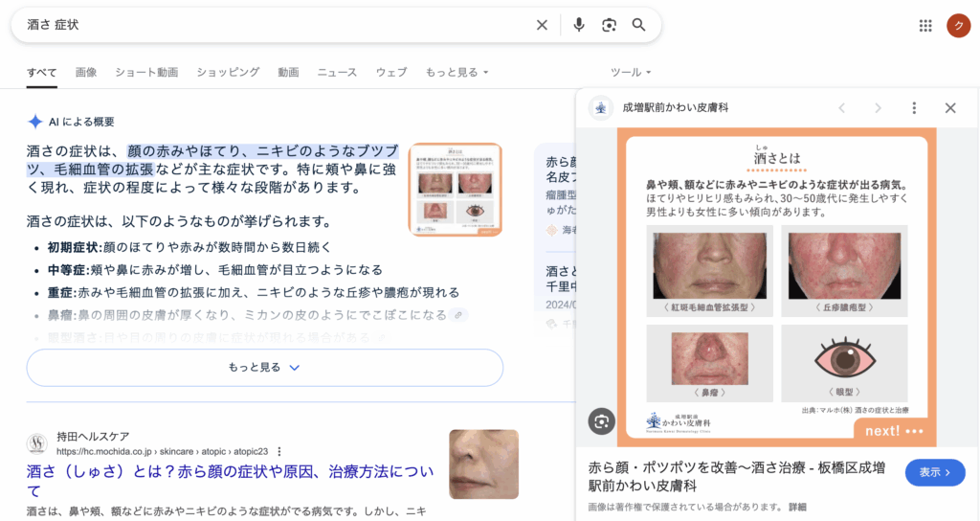Click the 表示 visit button
The height and width of the screenshot is (521, 980).
pos(935,473)
